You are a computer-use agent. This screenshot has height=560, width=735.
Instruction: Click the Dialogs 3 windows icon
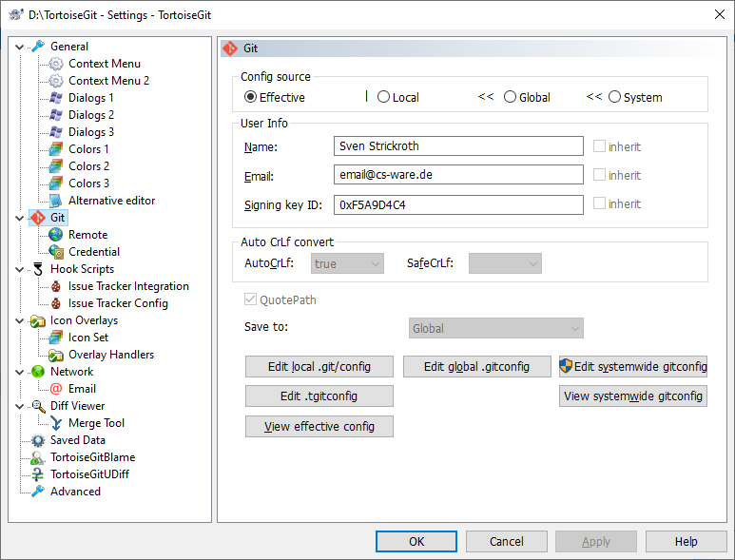point(56,132)
